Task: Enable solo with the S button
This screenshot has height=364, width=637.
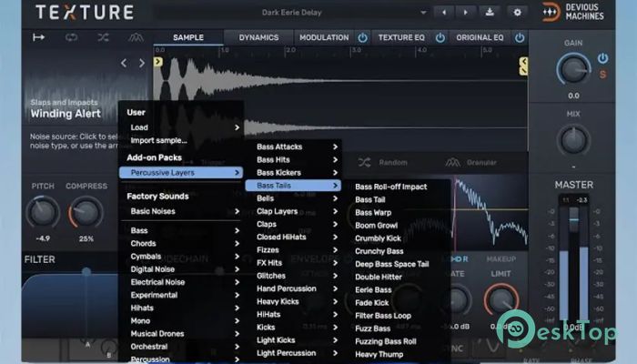Action: 602,75
